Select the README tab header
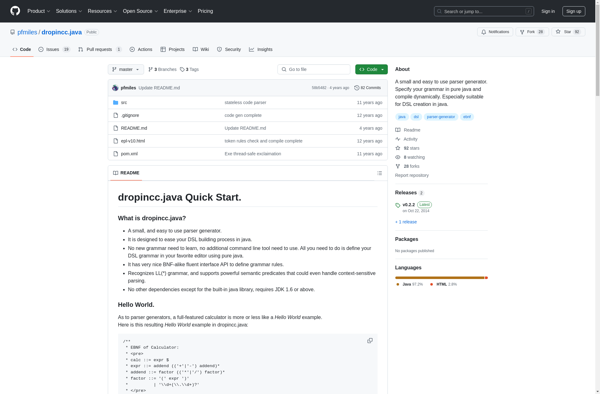Image resolution: width=600 pixels, height=394 pixels. 126,173
